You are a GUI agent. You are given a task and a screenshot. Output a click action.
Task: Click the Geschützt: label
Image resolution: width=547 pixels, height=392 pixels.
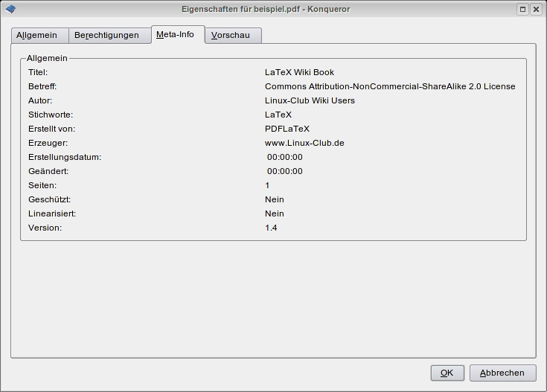(x=50, y=199)
